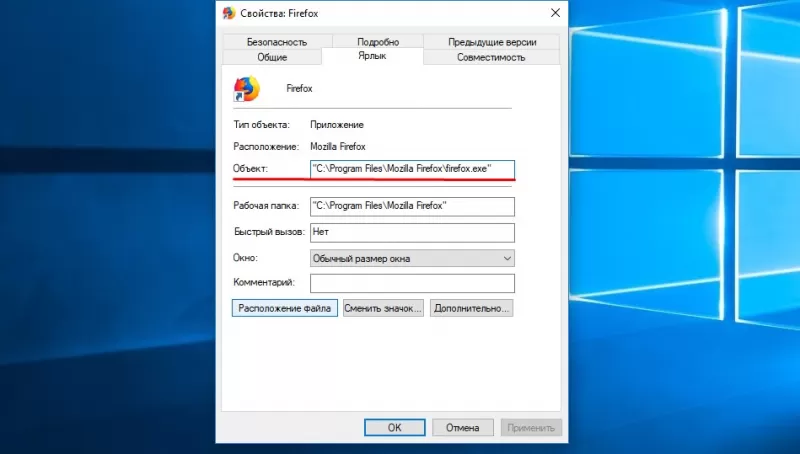
Task: Click the Объект path input field
Action: pos(412,169)
